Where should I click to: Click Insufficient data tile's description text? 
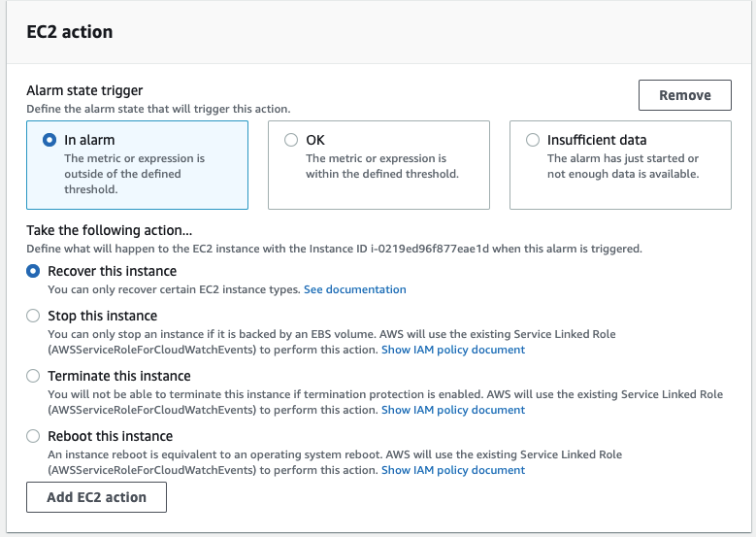623,166
